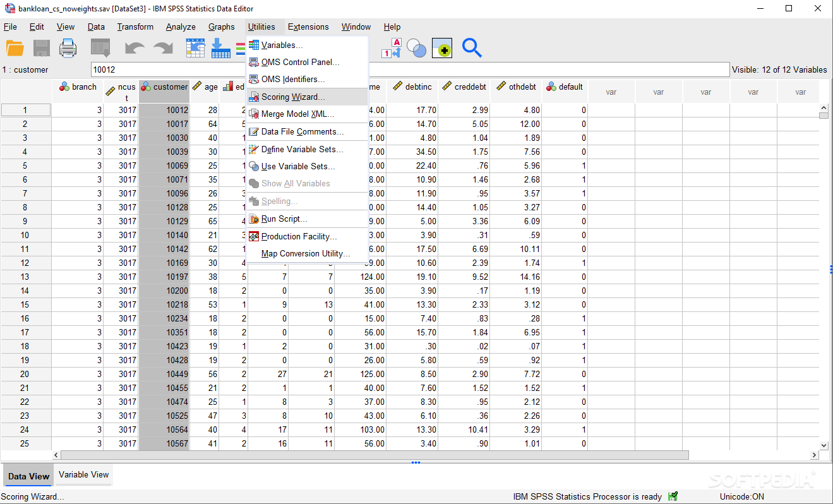Viewport: 833px width, 504px height.
Task: Open the Extensions menu
Action: pos(308,27)
